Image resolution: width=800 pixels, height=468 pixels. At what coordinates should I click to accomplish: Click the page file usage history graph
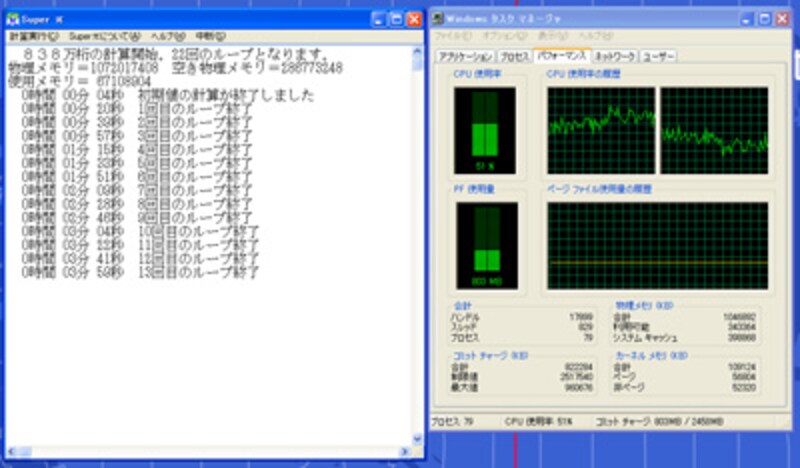(657, 247)
